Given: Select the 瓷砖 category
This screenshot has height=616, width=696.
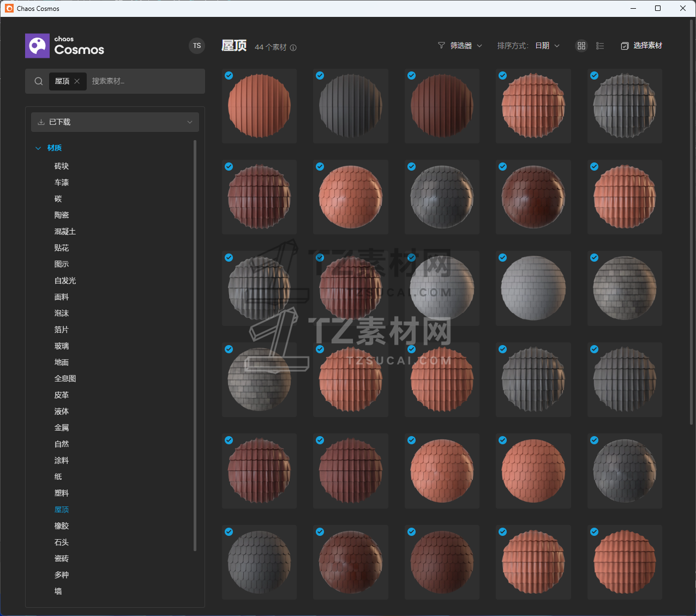Looking at the screenshot, I should tap(62, 559).
